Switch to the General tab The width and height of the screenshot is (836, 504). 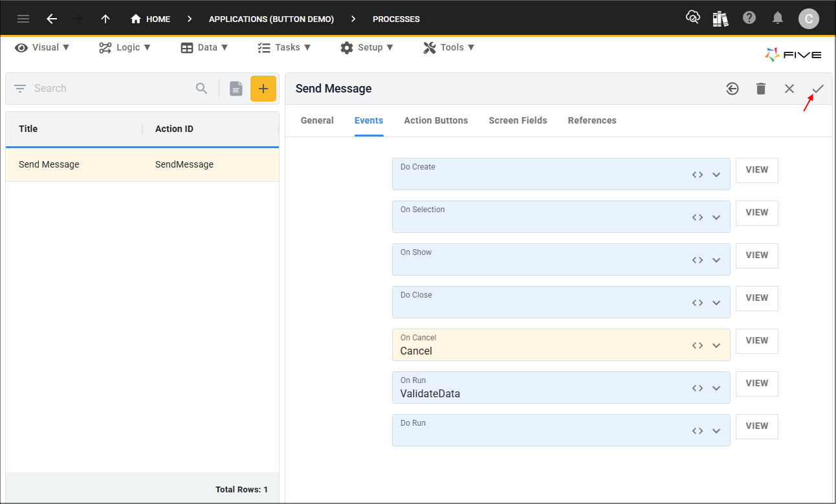coord(317,120)
